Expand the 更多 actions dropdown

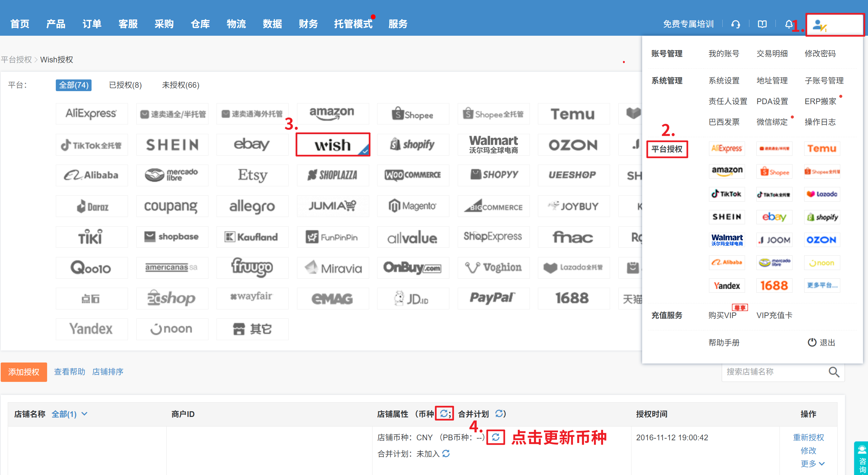pos(812,464)
